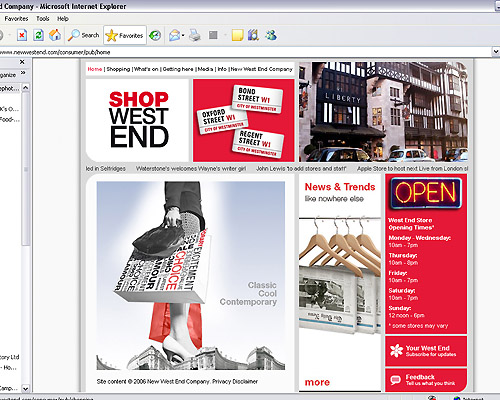Open the Tools menu

43,19
